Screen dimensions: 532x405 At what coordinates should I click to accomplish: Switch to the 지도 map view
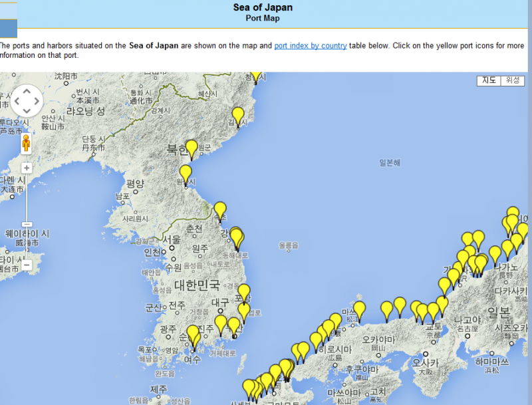click(x=489, y=80)
